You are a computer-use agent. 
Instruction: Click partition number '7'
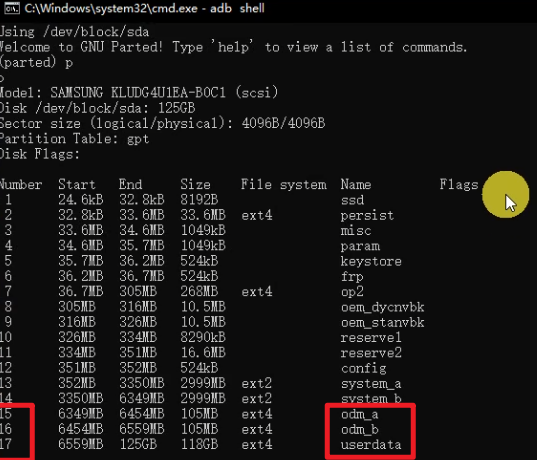tap(8, 292)
